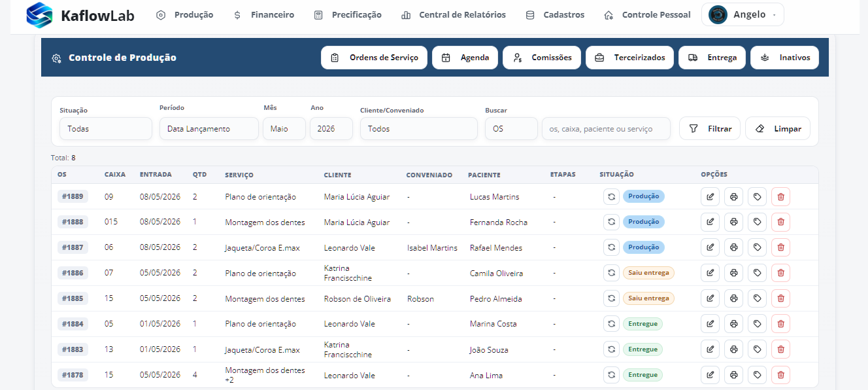The height and width of the screenshot is (390, 868).
Task: Click order number #1885
Action: pos(73,298)
